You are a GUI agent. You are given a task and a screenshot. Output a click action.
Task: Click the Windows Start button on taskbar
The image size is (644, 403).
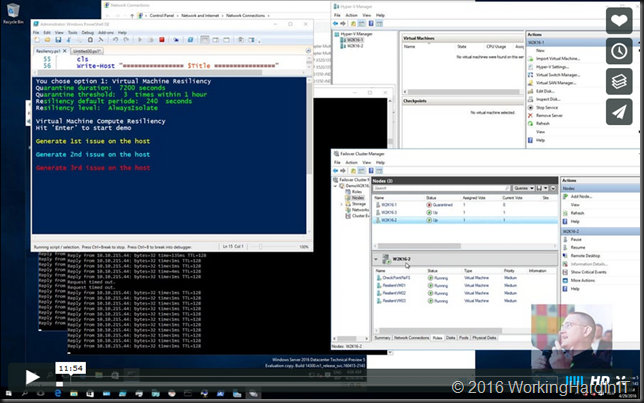click(9, 393)
